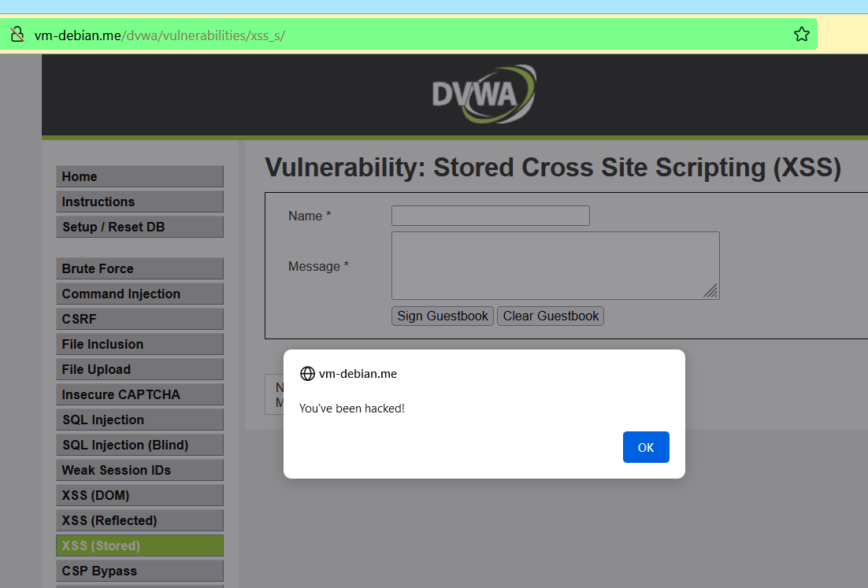Click the "Message *" form label
Viewport: 868px width, 588px height.
318,267
